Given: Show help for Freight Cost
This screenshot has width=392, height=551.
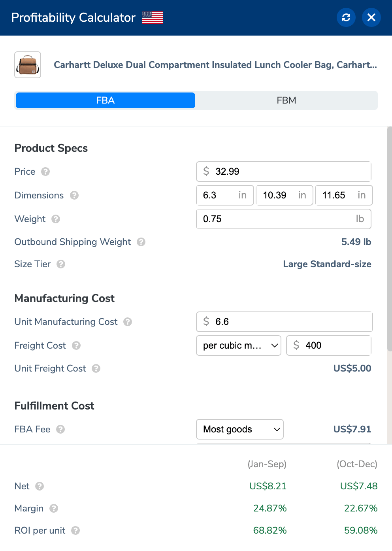Looking at the screenshot, I should point(76,345).
